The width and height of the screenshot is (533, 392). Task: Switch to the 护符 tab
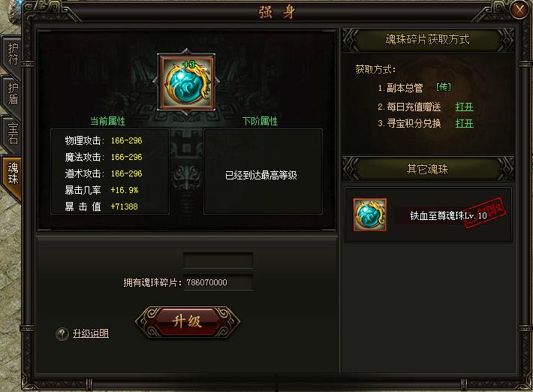click(x=13, y=54)
